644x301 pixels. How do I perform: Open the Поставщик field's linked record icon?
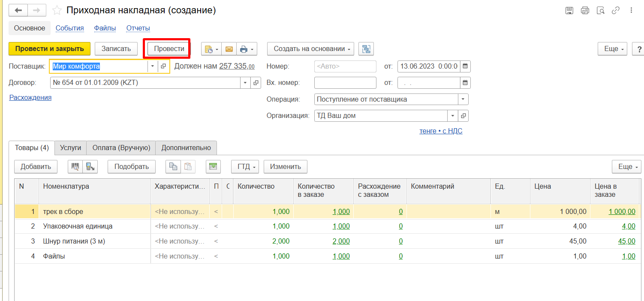coord(163,66)
